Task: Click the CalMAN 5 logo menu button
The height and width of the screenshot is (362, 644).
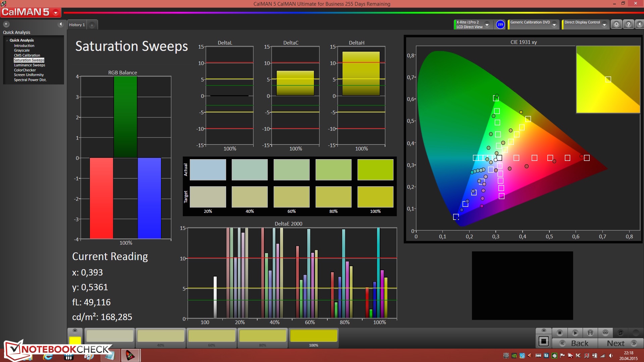Action: (x=31, y=12)
